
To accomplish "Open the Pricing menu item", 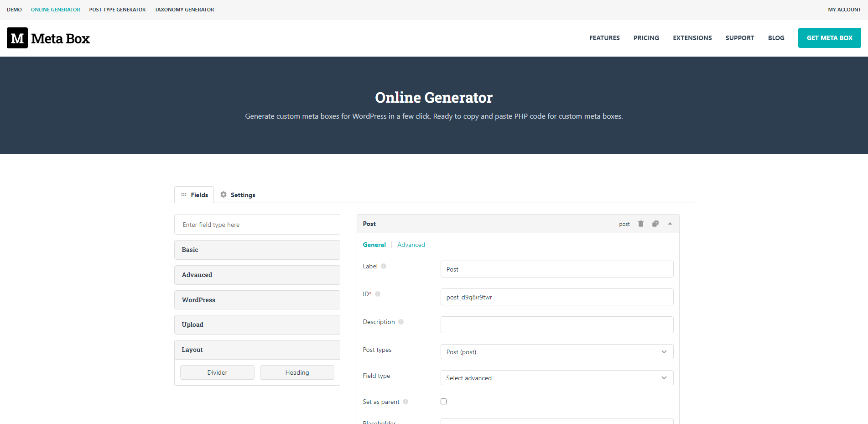I will pos(646,38).
